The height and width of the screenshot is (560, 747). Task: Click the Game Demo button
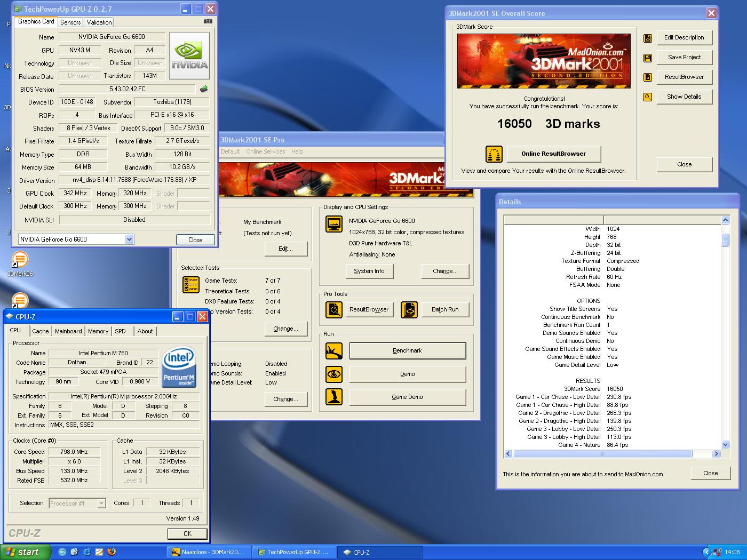(x=407, y=397)
